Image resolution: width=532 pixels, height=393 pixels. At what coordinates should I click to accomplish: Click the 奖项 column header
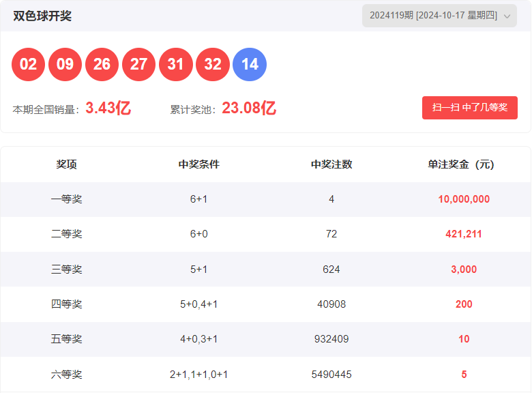[x=66, y=164]
